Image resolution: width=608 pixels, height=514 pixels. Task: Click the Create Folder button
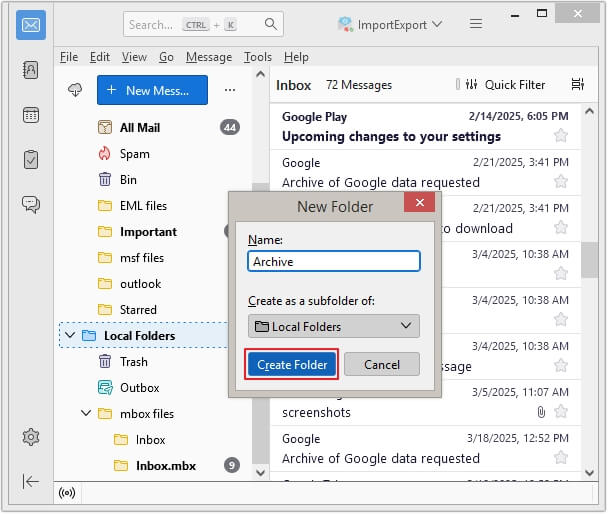tap(292, 365)
